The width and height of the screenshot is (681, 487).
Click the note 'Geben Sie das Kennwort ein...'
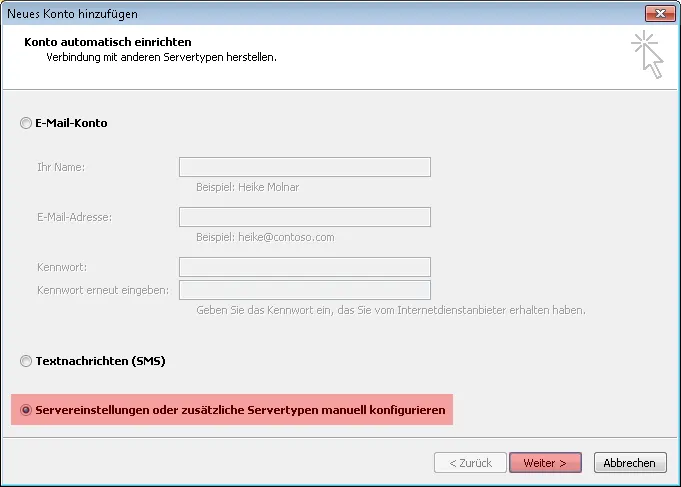[x=391, y=310]
